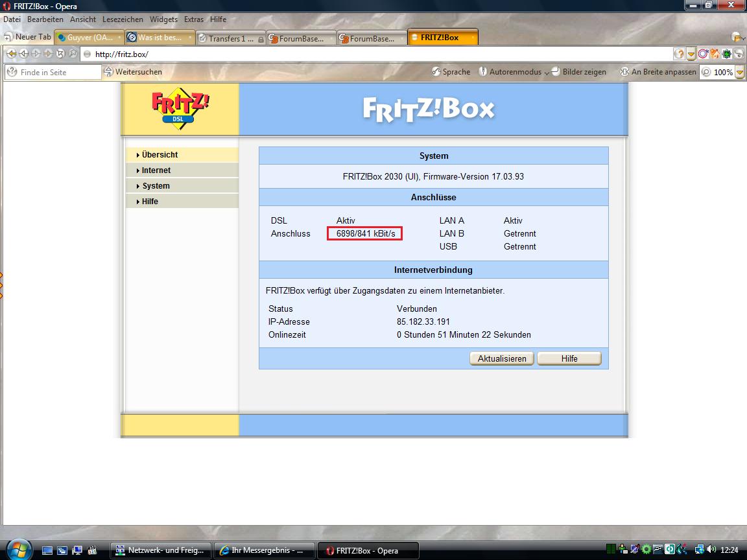Click the Weitersuchen find-next button
Viewport: 747px width, 560px height.
pyautogui.click(x=134, y=72)
